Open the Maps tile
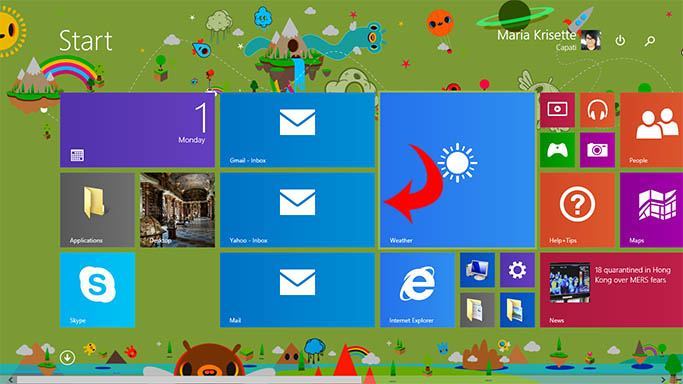The image size is (683, 384). coord(652,210)
